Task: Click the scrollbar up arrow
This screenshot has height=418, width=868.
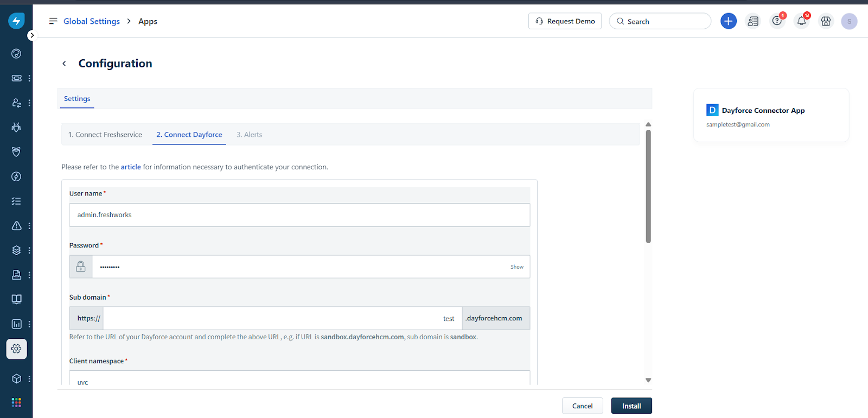Action: click(648, 124)
